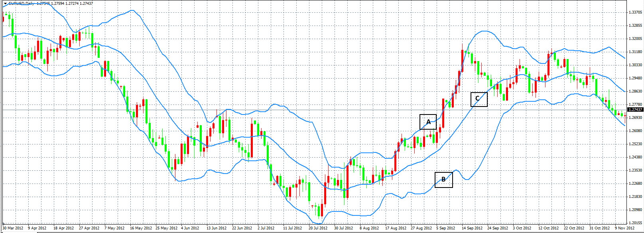Screen dimensions: 644x233
Task: Click the 1.33705 price axis label
Action: pos(635,12)
